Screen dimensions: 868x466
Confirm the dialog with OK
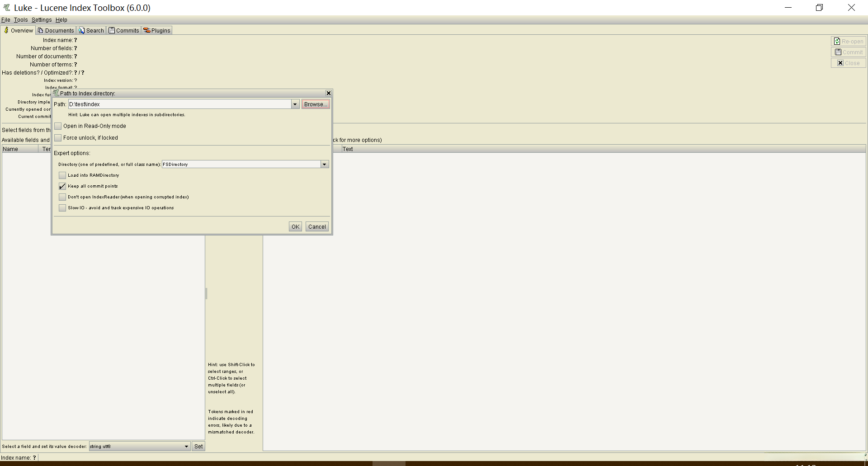click(x=295, y=226)
